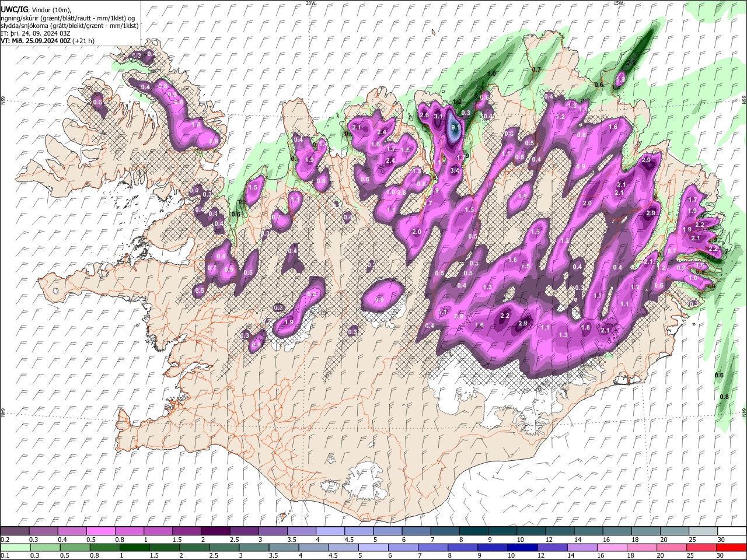Image resolution: width=747 pixels, height=560 pixels.
Task: Click the bright red rain-scale swatch, starting at 30
Action: click(731, 548)
